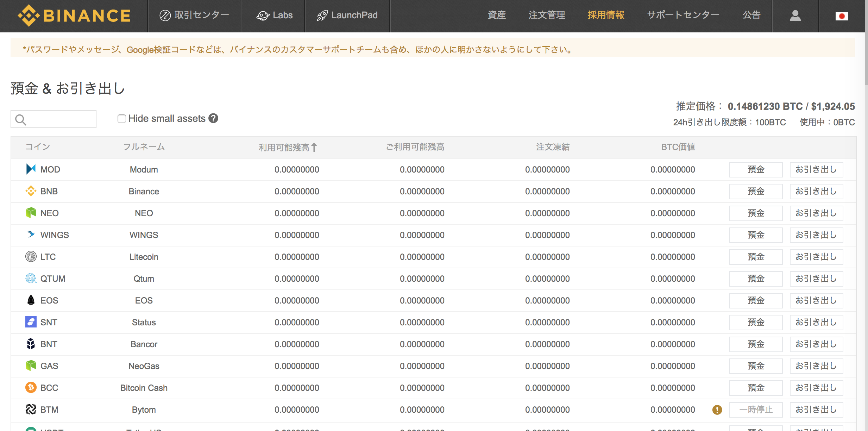Click the Bitcoin Cash full name text
Image resolution: width=868 pixels, height=431 pixels.
144,388
